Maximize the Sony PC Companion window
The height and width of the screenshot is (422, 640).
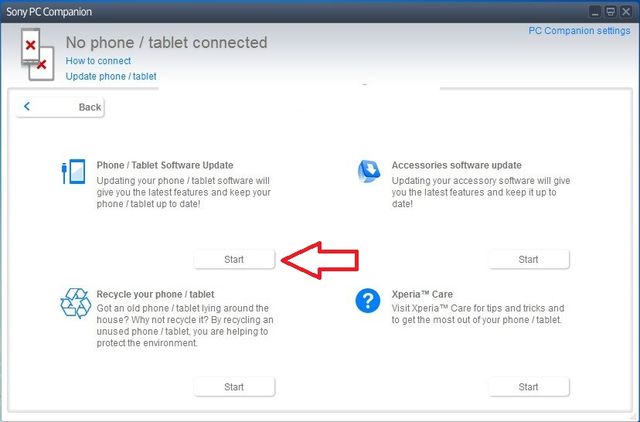(x=610, y=12)
